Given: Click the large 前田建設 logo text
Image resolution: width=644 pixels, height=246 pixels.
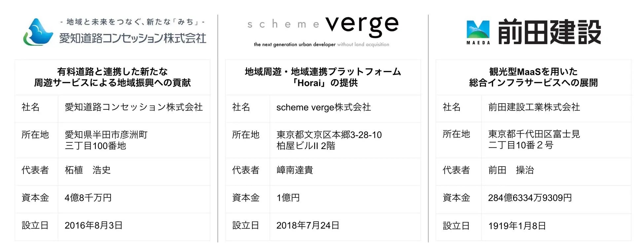Looking at the screenshot, I should pyautogui.click(x=549, y=32).
